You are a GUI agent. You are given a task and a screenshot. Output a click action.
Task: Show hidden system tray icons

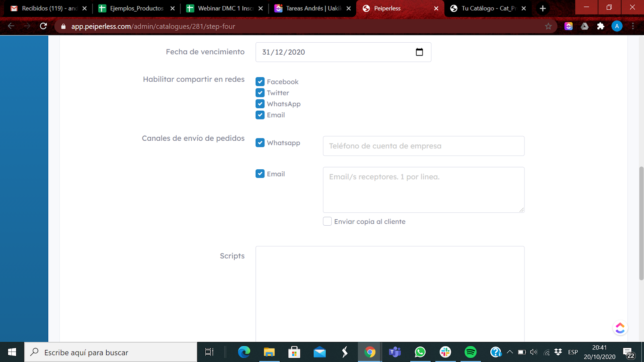point(510,352)
